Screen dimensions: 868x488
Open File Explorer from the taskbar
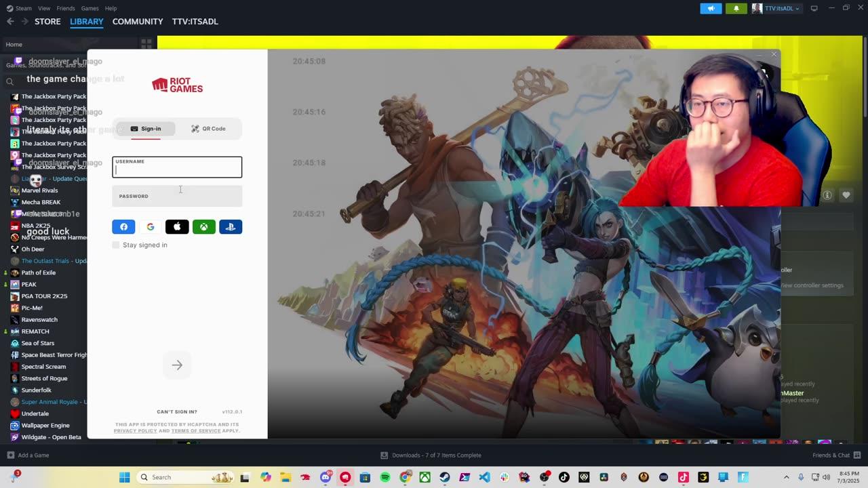(x=285, y=477)
